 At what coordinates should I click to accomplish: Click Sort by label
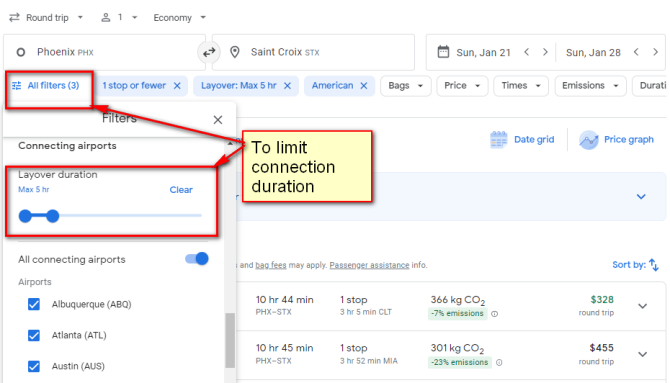(629, 265)
